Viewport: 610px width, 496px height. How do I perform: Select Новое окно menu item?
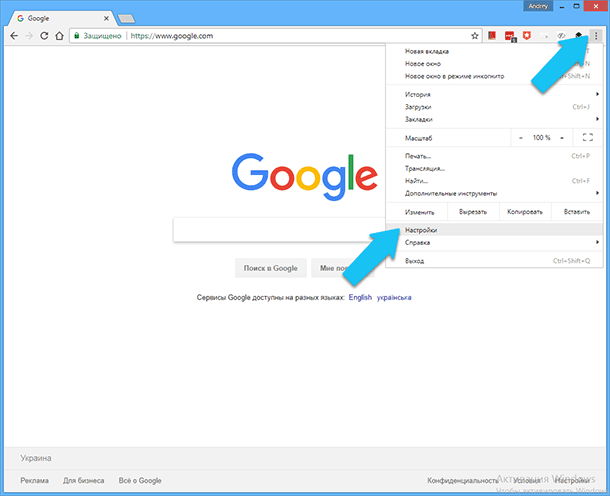pos(422,64)
